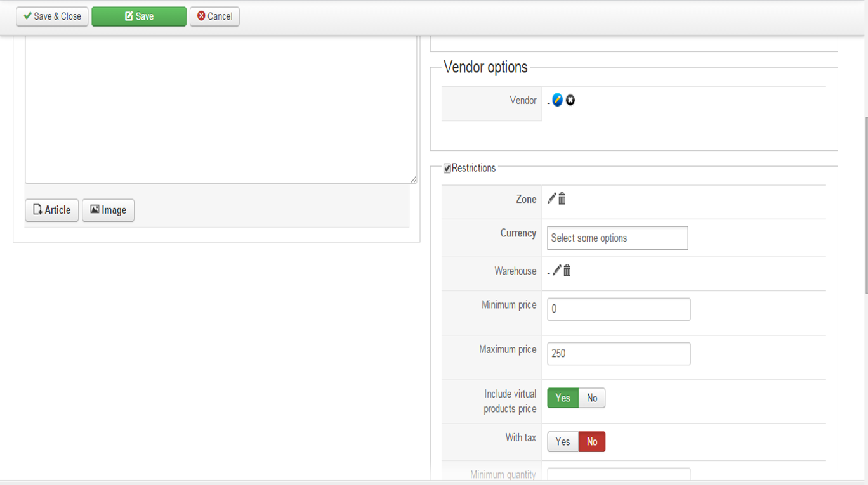Viewport: 868px width, 485px height.
Task: Delete the Zone using trash icon
Action: click(x=562, y=198)
